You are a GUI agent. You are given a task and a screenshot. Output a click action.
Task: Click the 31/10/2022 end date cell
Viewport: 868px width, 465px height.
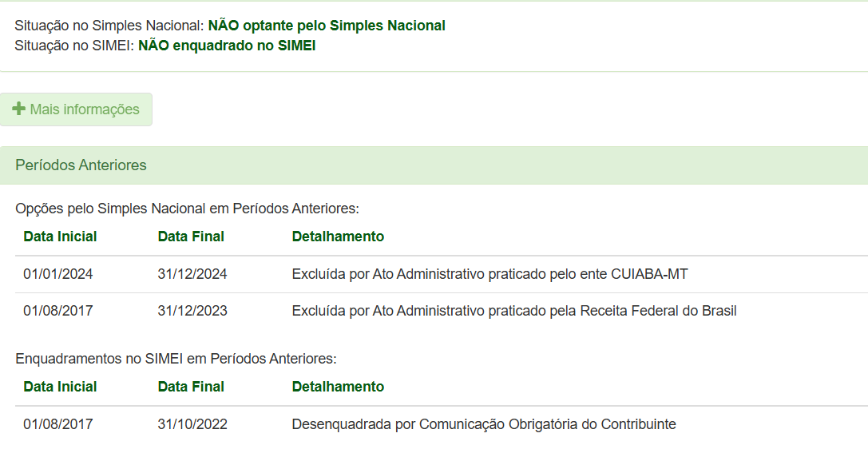coord(192,424)
